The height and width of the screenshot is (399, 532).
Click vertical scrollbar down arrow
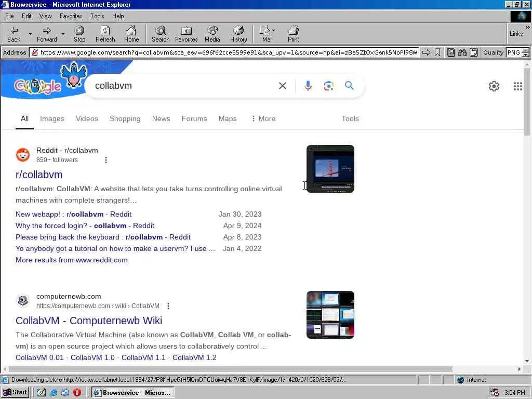(527, 361)
